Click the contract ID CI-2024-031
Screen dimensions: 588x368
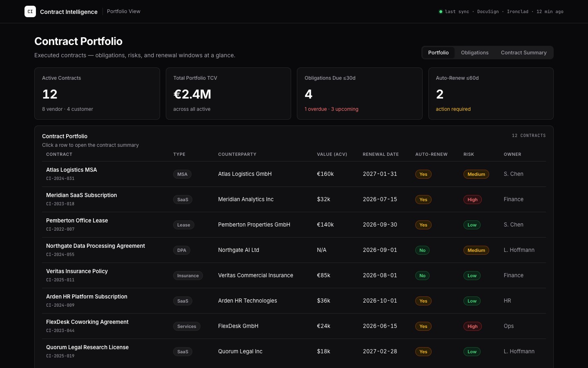60,179
